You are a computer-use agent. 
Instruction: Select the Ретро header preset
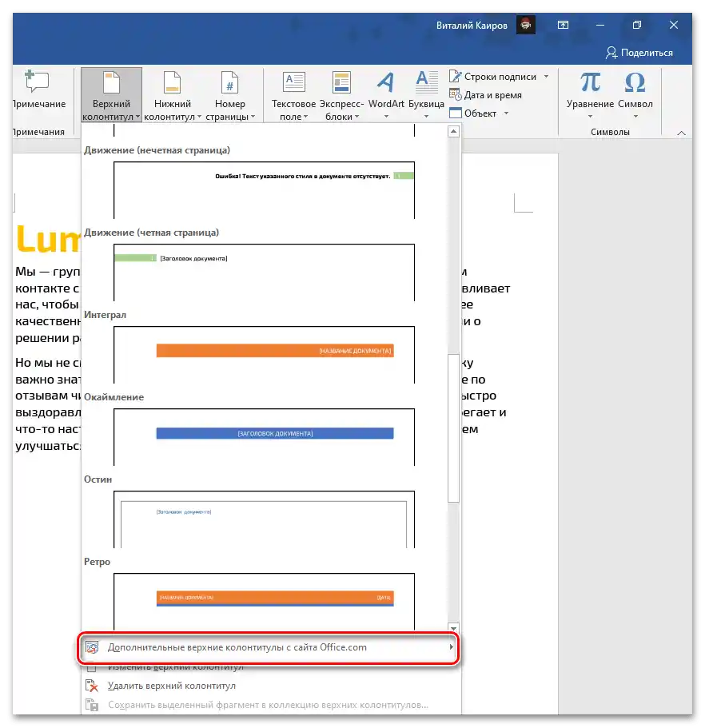click(x=264, y=601)
